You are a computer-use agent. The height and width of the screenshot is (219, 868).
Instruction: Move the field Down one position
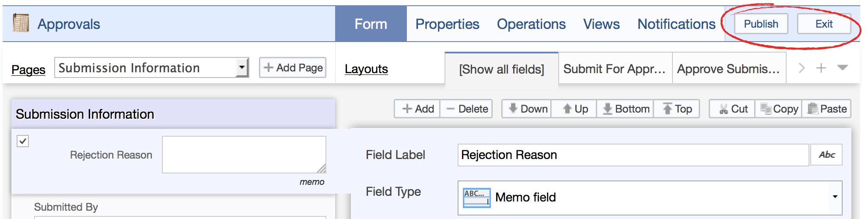[526, 109]
